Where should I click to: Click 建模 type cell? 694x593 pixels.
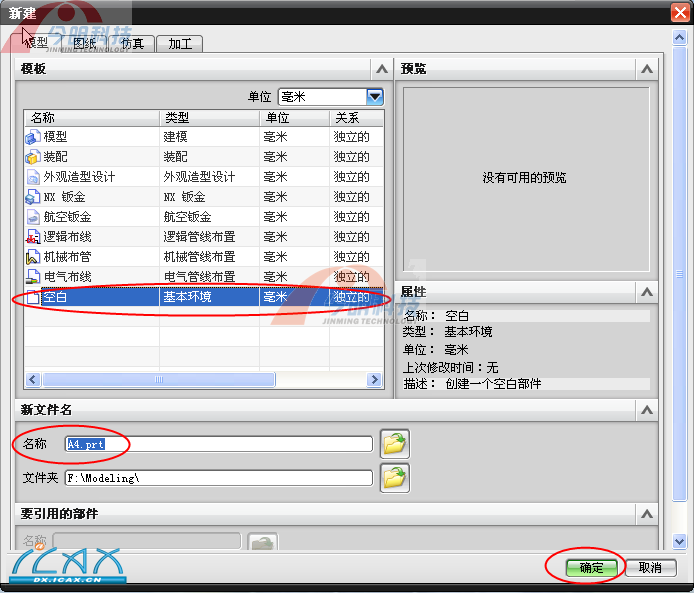coord(175,137)
